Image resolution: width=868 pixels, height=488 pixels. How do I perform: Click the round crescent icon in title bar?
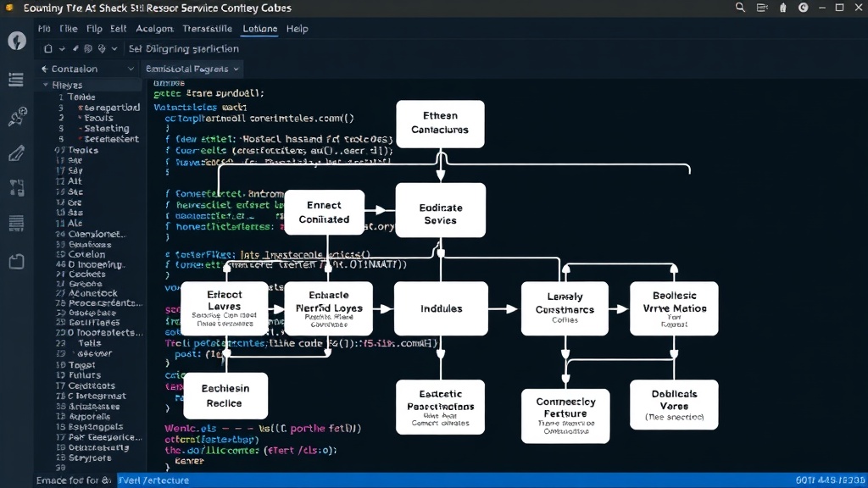(x=804, y=8)
